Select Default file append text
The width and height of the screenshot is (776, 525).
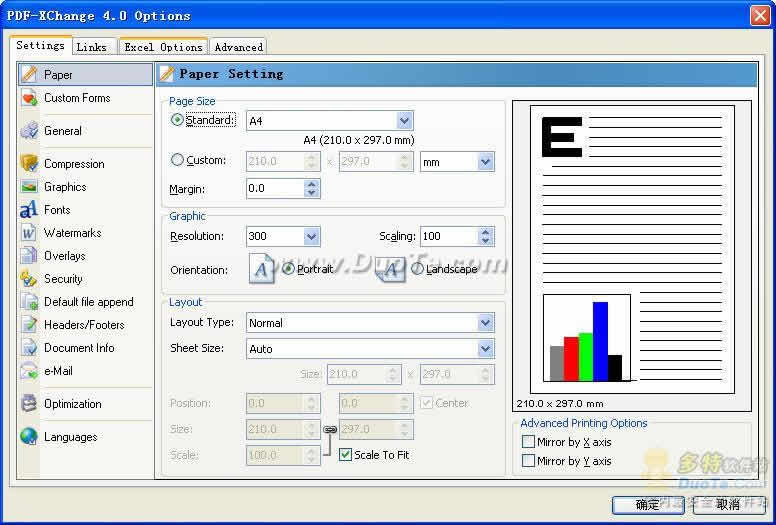89,302
